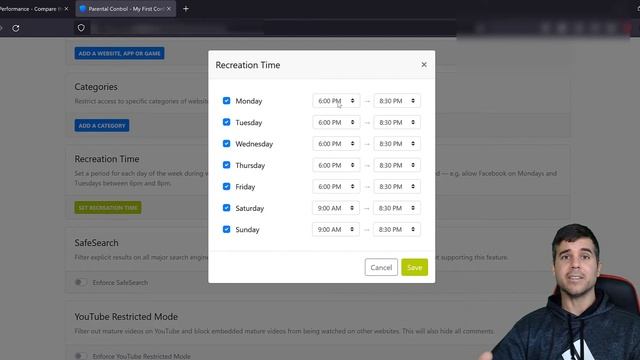Uncheck the Sunday checkbox
The width and height of the screenshot is (640, 360).
coord(227,229)
